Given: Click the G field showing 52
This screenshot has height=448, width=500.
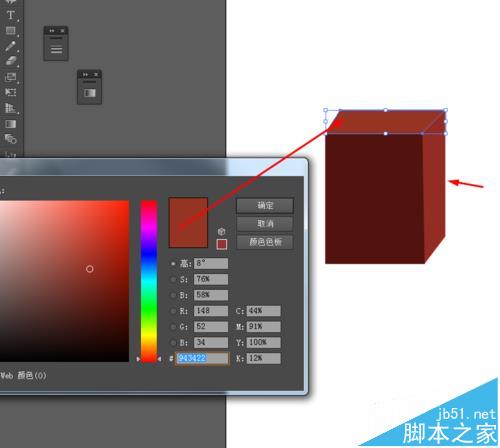Looking at the screenshot, I should (211, 327).
